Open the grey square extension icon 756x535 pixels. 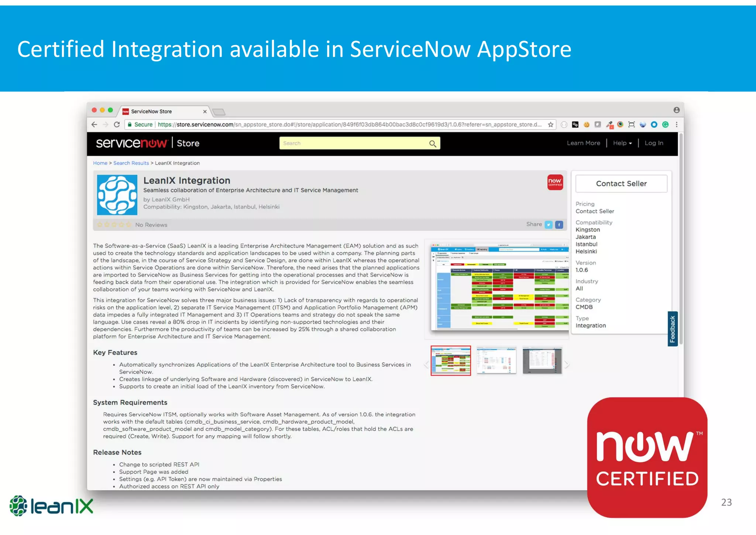tap(598, 125)
